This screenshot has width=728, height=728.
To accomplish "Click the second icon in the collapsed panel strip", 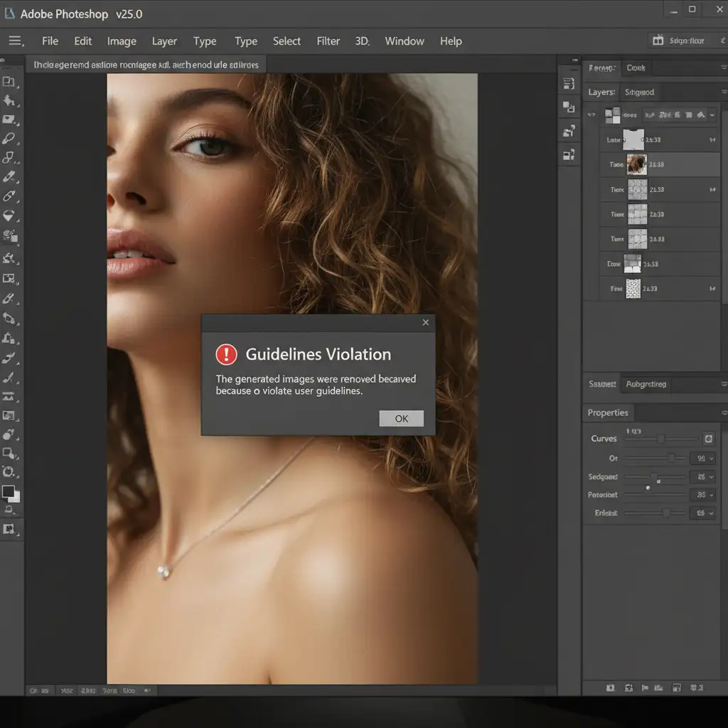I will [568, 107].
